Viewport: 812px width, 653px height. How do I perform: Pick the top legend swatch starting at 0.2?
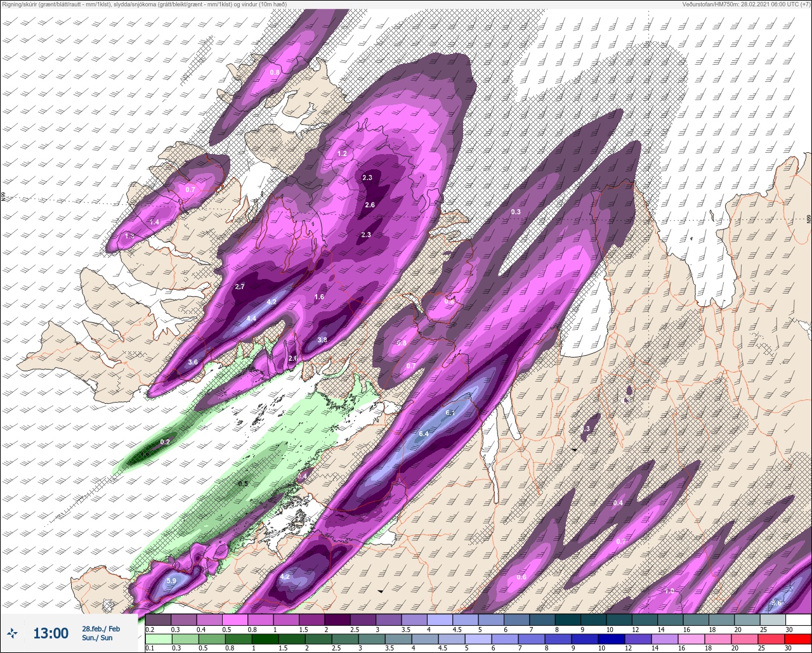158,619
